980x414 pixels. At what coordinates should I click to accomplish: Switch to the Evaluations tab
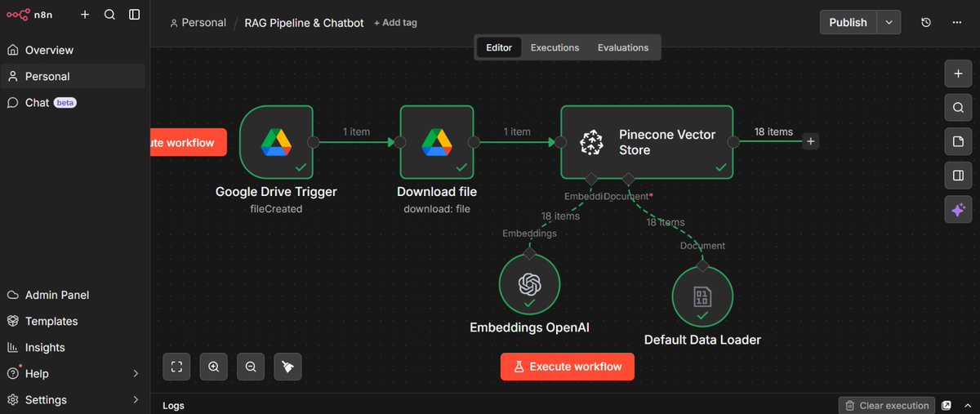click(623, 47)
